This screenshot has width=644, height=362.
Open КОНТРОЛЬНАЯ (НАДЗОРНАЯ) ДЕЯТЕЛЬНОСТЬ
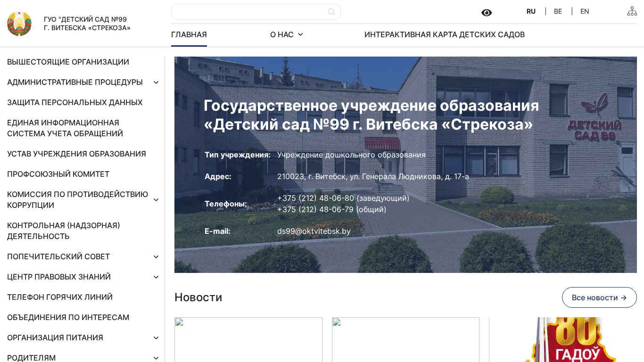[64, 231]
